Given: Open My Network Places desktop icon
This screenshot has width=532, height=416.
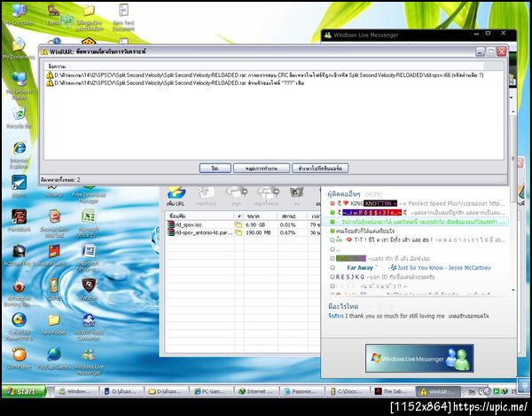Looking at the screenshot, I should pos(19,85).
